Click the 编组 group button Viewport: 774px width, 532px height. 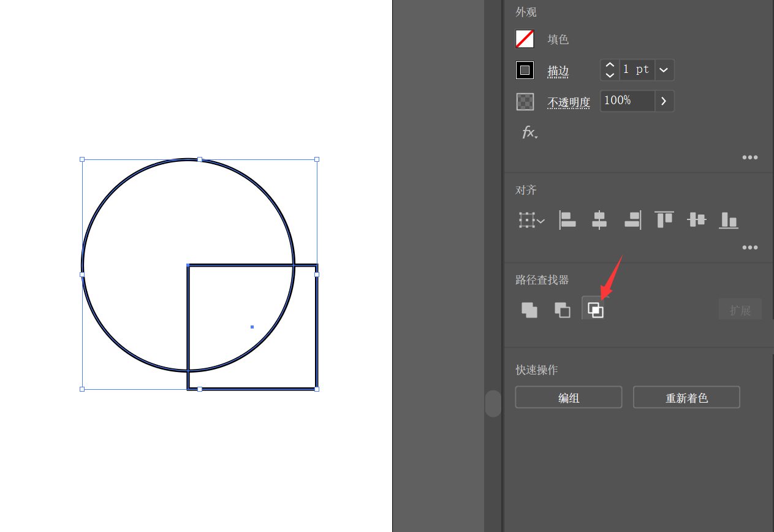(569, 398)
